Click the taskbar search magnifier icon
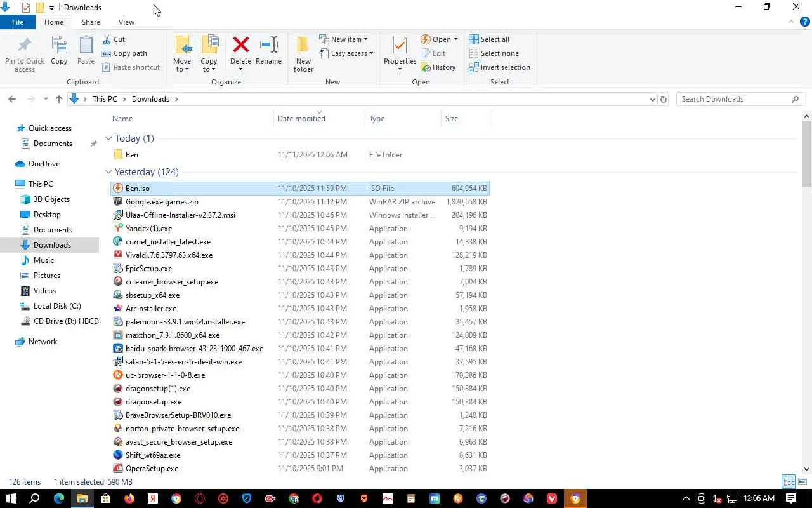 35,498
